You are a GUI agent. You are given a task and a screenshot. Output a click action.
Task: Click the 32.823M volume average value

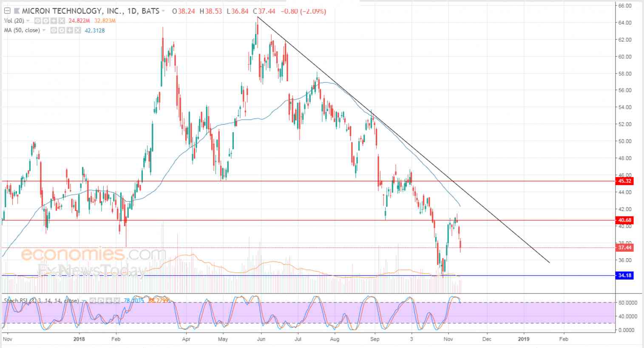point(105,21)
